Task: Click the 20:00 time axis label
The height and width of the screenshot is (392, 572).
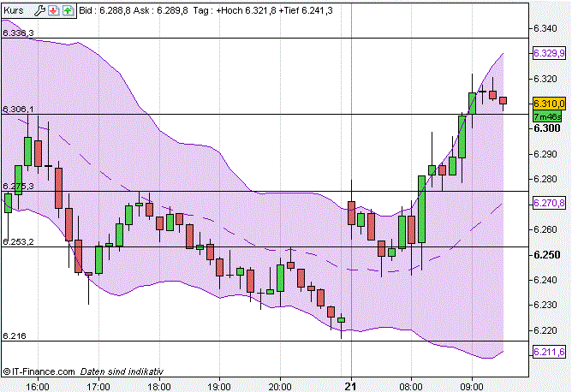Action: [x=280, y=386]
